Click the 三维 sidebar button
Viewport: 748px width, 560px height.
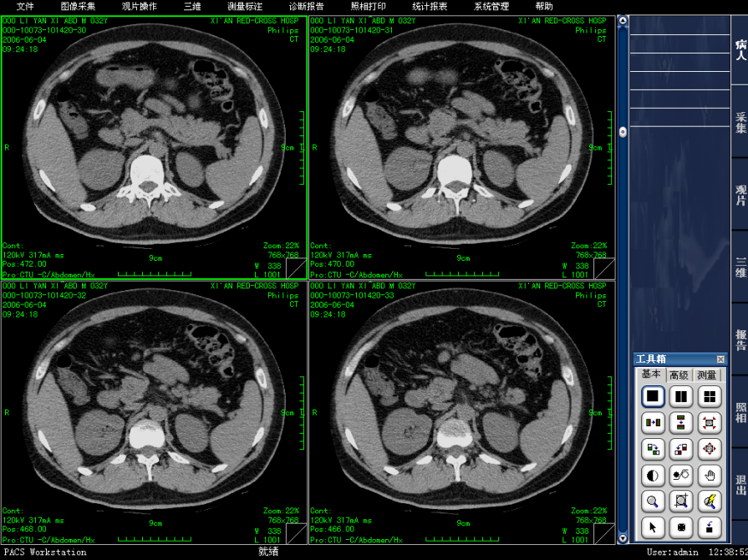(x=740, y=267)
